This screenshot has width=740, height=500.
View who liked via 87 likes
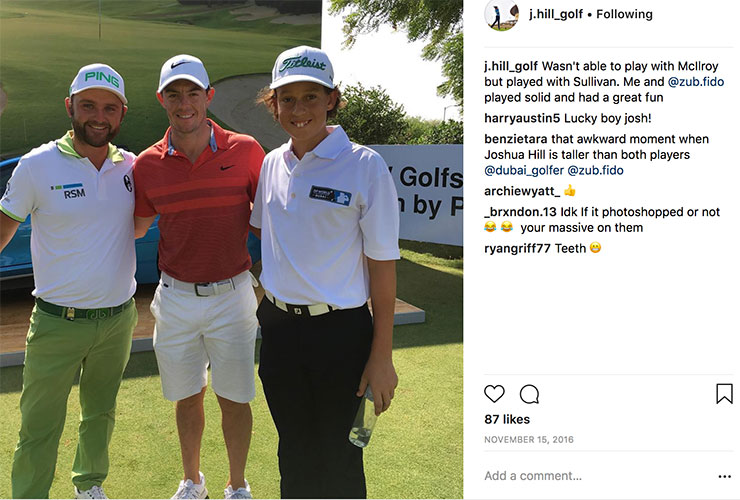coord(507,419)
